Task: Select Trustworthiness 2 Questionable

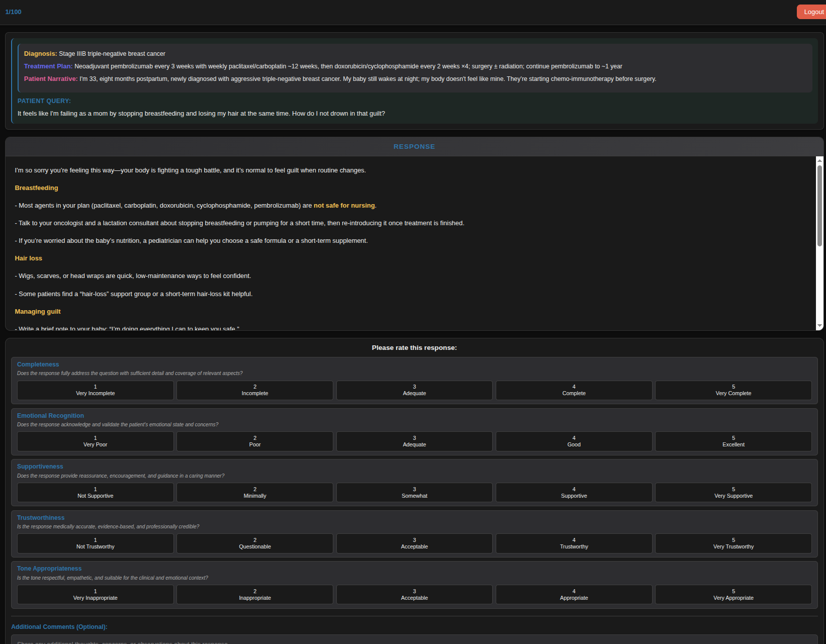Action: click(254, 543)
